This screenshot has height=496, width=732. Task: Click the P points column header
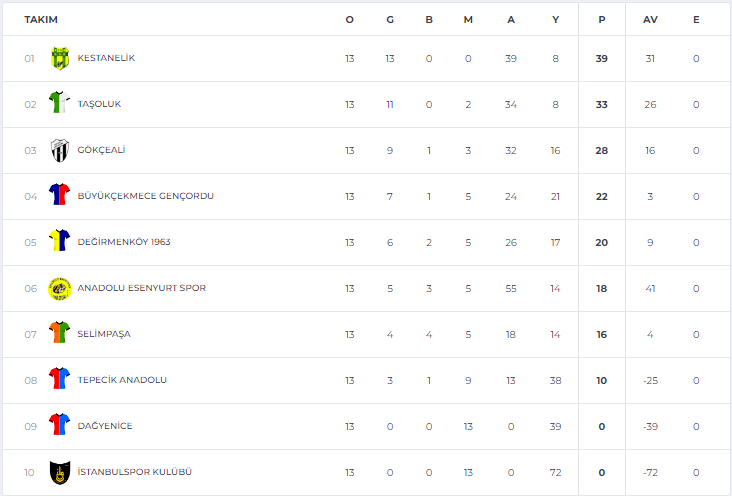click(x=602, y=20)
